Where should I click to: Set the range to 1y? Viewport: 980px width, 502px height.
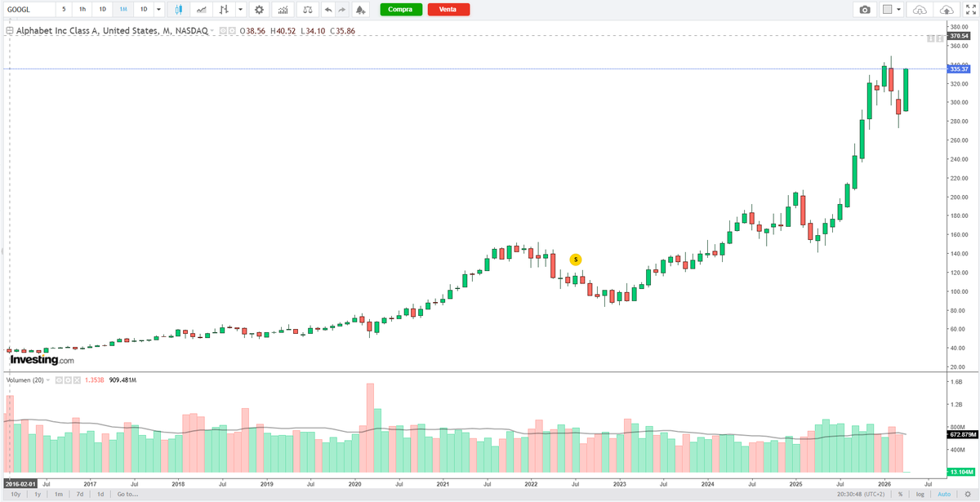[38, 494]
